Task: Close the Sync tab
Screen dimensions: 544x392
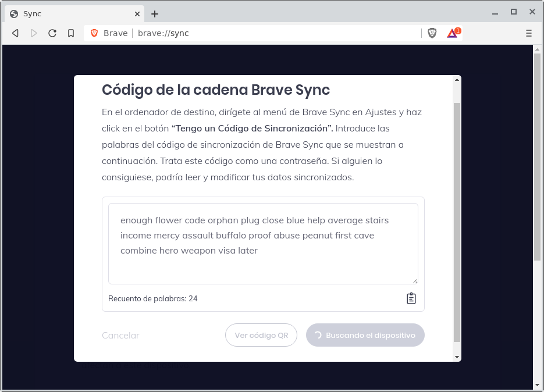Action: (137, 14)
